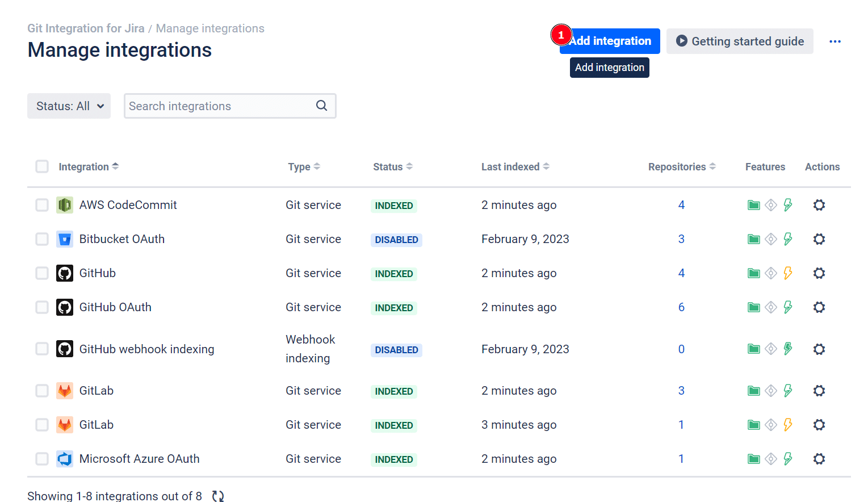This screenshot has height=502, width=868.
Task: Check the GitHub webhook indexing row checkbox
Action: tap(42, 349)
